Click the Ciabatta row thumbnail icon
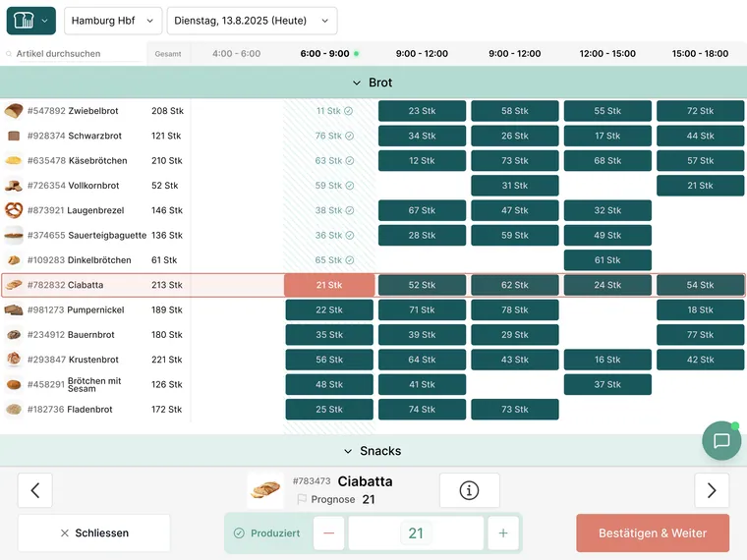Screen dimensions: 747x560 (14, 285)
